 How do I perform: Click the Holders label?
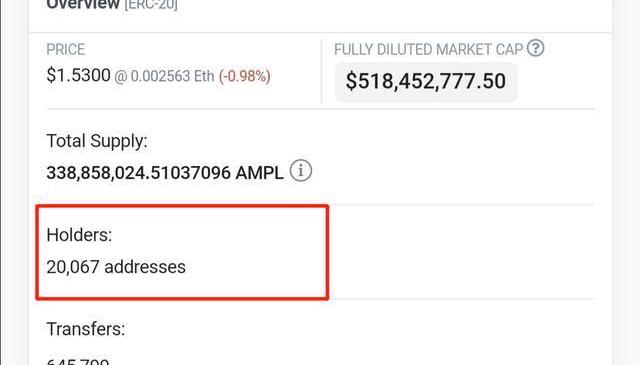click(x=79, y=235)
